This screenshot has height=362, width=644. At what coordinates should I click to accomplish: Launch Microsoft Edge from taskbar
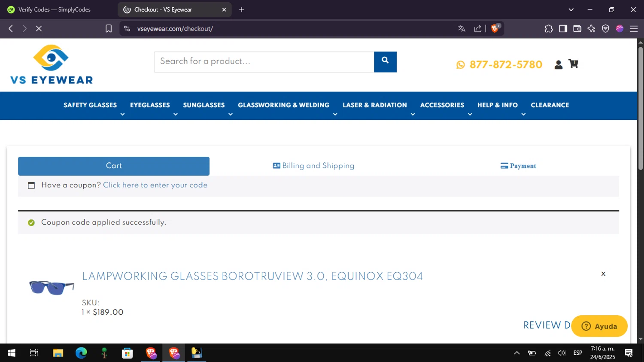coord(81,353)
